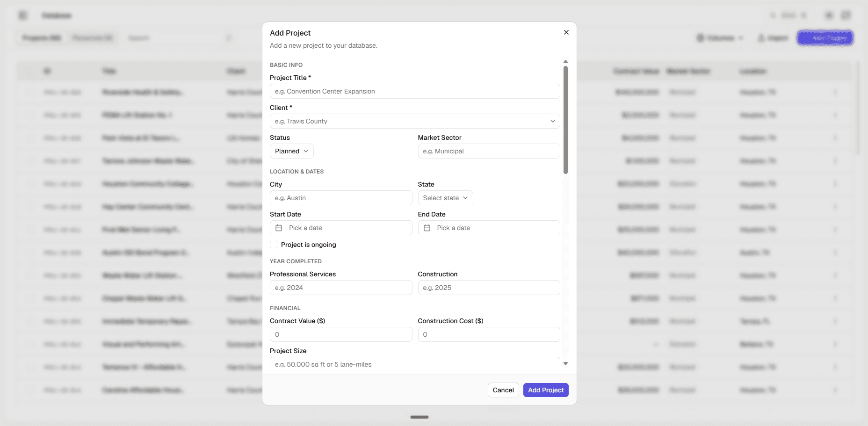868x426 pixels.
Task: Click the Cancel button
Action: point(503,390)
